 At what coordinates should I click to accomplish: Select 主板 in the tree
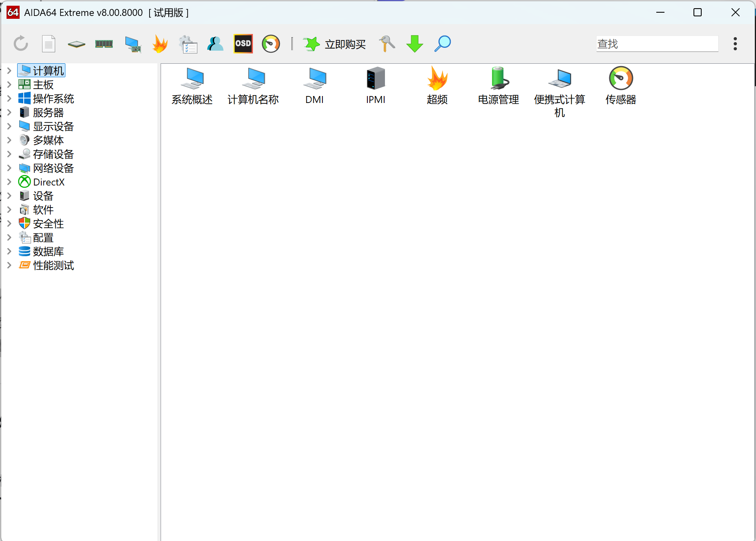tap(36, 85)
